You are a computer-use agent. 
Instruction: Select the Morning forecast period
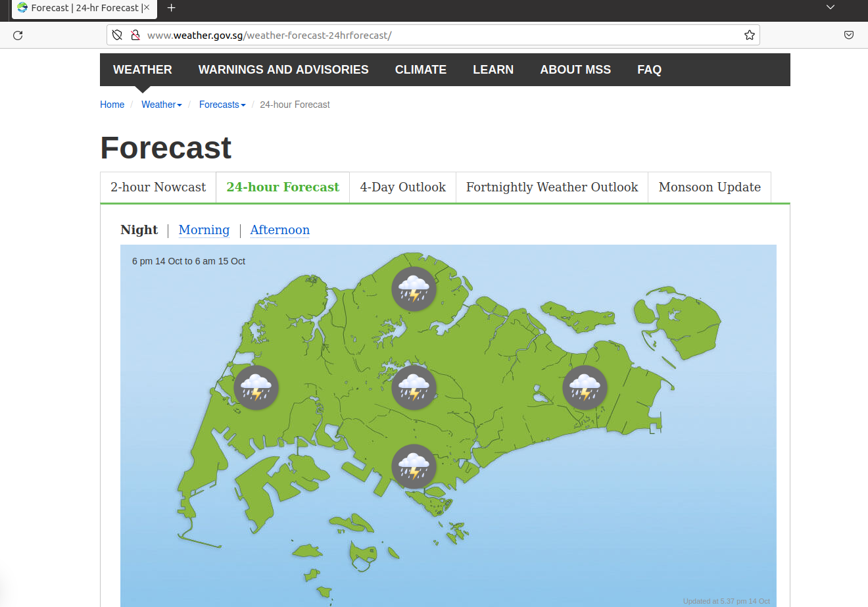tap(204, 230)
